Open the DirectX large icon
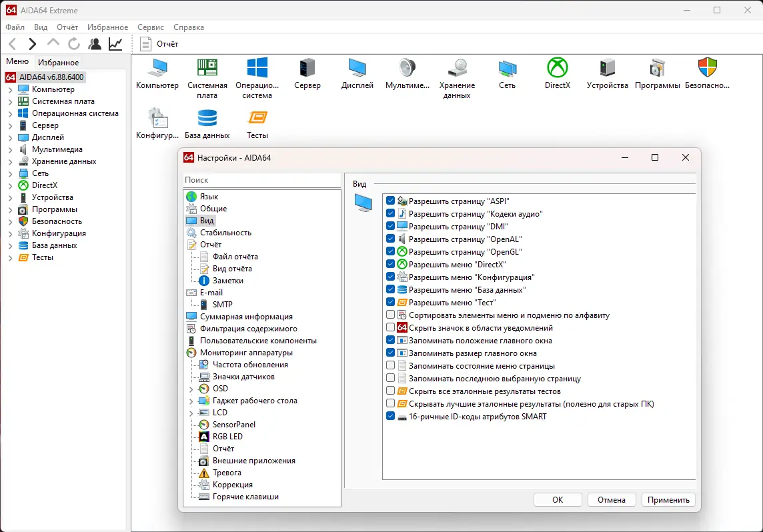 (x=557, y=74)
